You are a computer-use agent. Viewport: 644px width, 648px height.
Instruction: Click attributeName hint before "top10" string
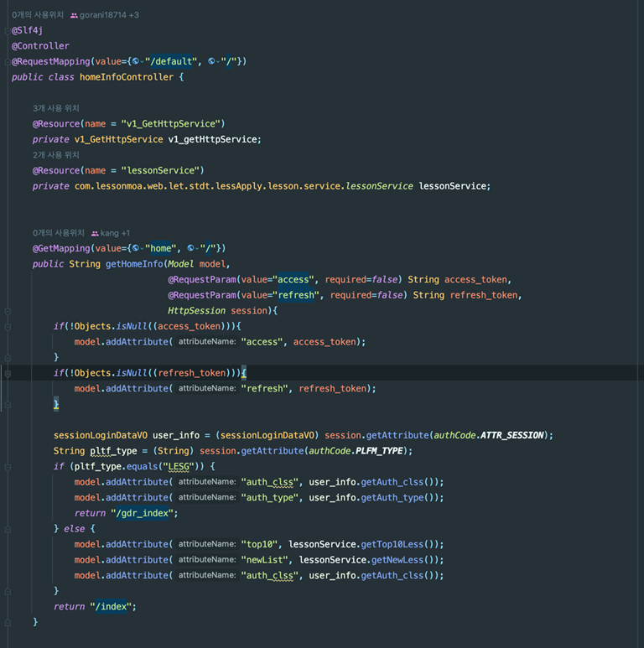[207, 544]
